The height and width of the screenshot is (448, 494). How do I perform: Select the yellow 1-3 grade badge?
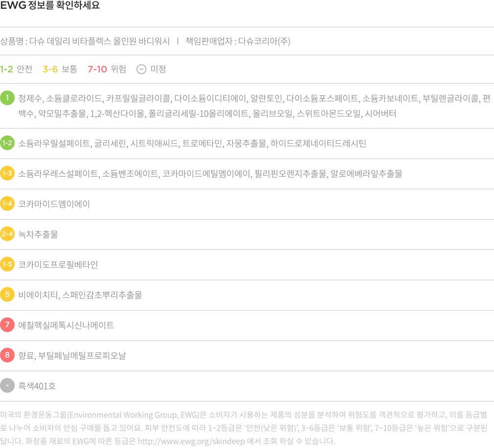(x=7, y=173)
